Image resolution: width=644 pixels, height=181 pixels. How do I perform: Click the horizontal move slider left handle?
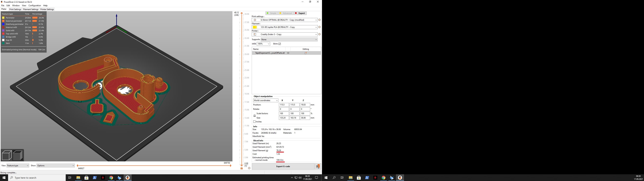click(x=77, y=166)
